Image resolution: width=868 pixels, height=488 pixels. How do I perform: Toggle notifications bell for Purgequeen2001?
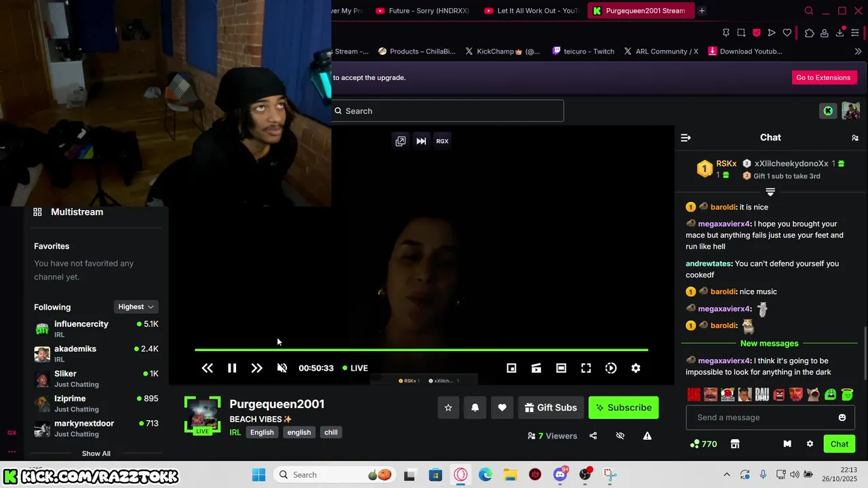[475, 407]
